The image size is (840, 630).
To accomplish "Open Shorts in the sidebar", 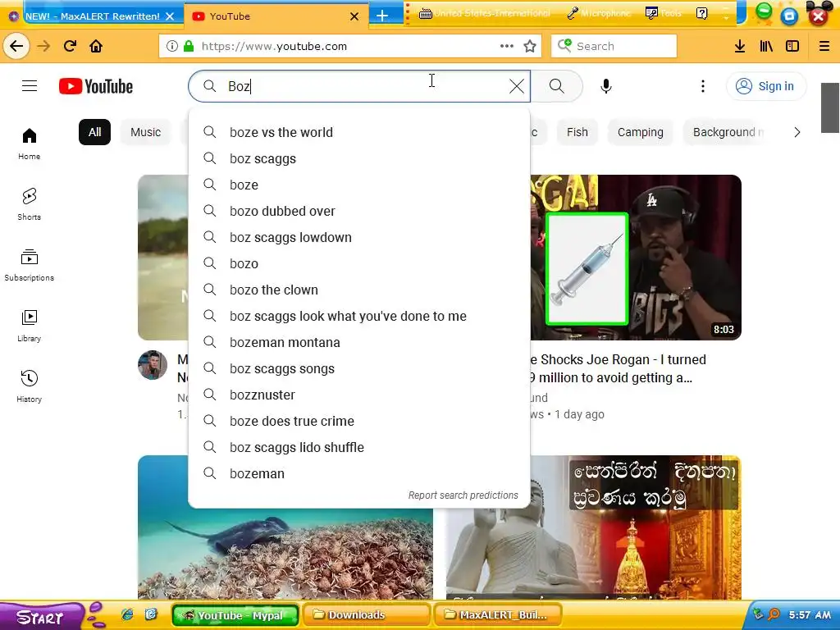I will (x=30, y=204).
